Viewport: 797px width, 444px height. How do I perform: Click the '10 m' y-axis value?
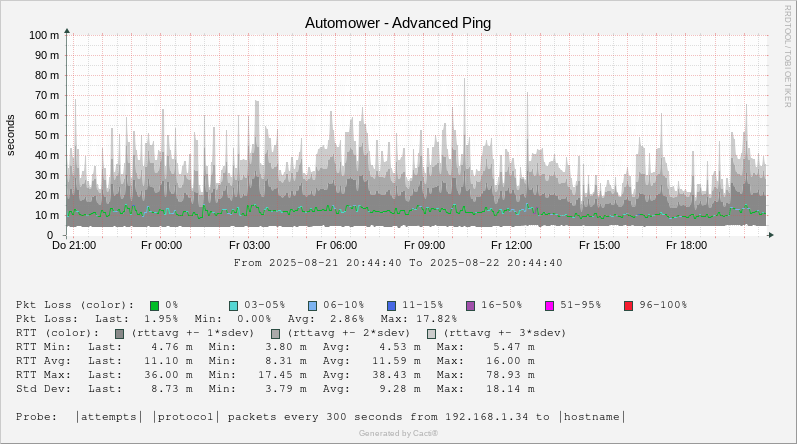click(47, 215)
